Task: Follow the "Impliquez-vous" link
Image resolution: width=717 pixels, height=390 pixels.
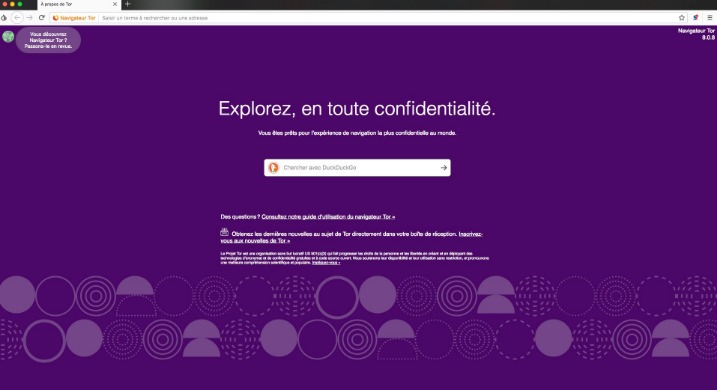Action: (x=326, y=263)
